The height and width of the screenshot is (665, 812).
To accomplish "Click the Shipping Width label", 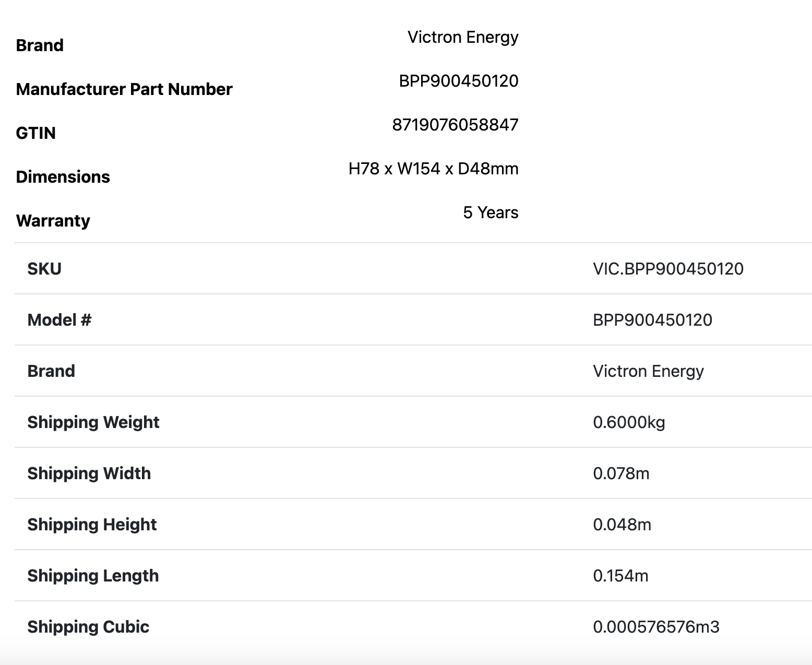I will (89, 473).
